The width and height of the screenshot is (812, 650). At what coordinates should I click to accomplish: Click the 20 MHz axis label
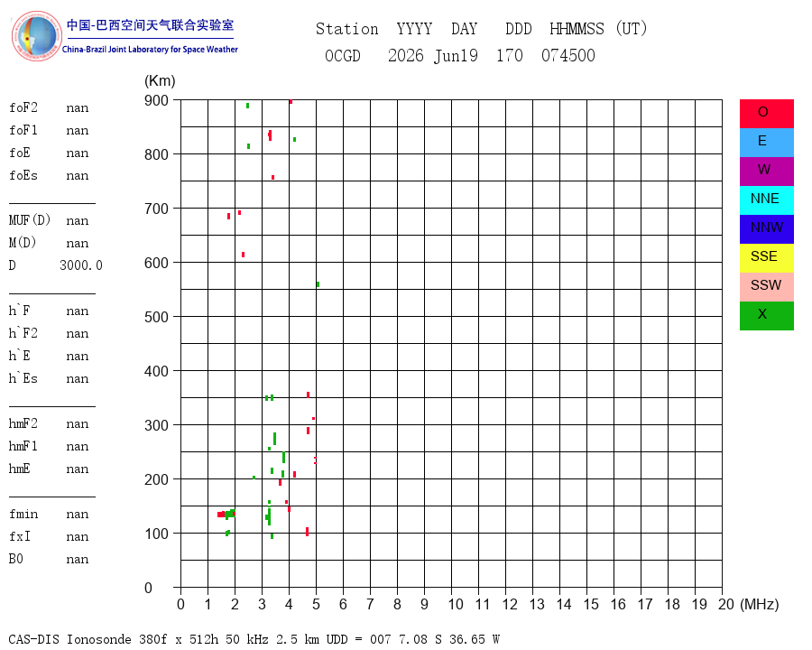click(725, 604)
